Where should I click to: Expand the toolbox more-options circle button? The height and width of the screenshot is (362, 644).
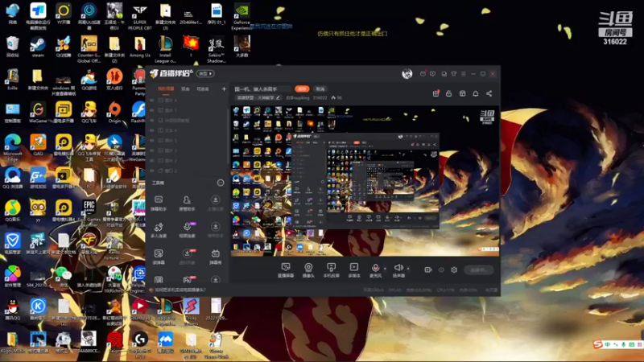click(221, 183)
